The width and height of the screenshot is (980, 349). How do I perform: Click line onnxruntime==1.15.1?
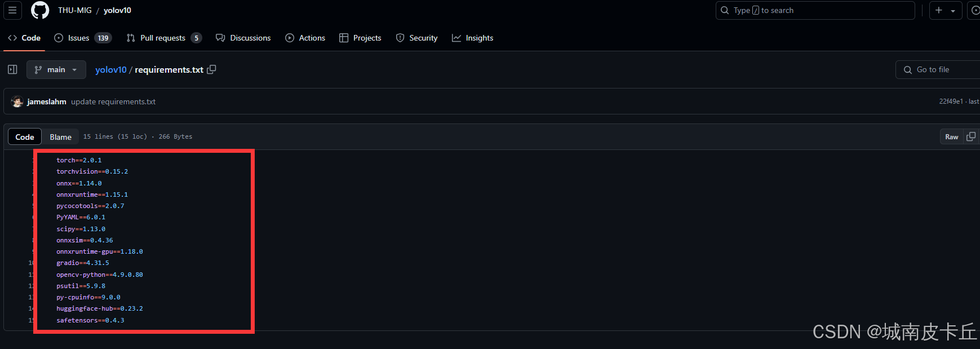click(x=92, y=195)
